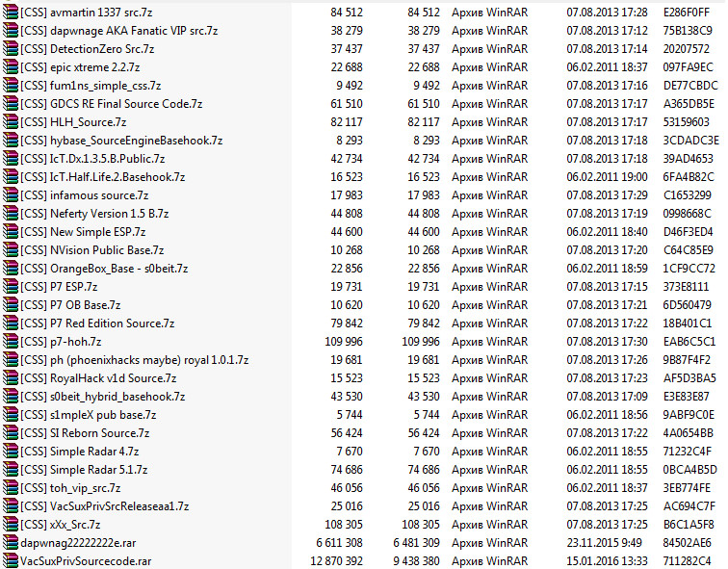
Task: Select the file name Simple Radar 5.1.7z
Action: (x=84, y=470)
